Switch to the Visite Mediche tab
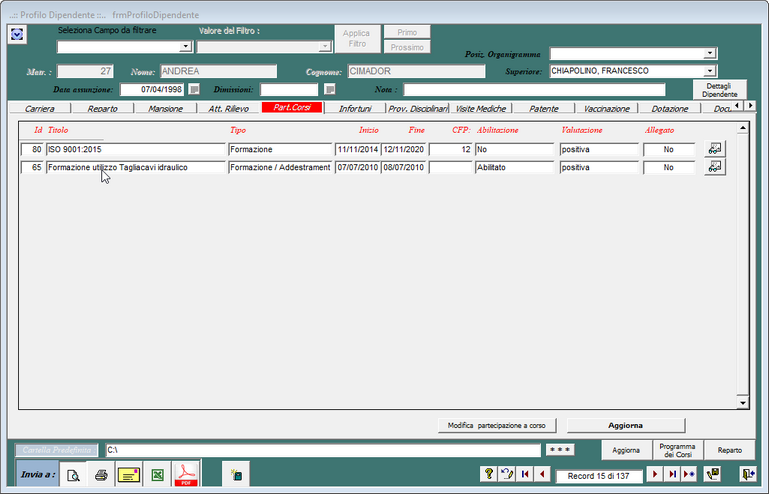 (x=481, y=108)
